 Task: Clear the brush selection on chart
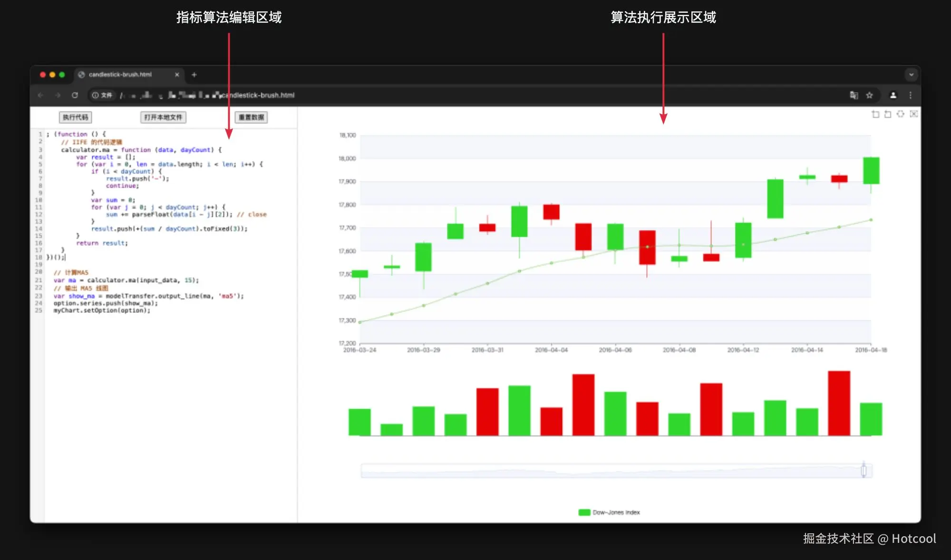(913, 114)
